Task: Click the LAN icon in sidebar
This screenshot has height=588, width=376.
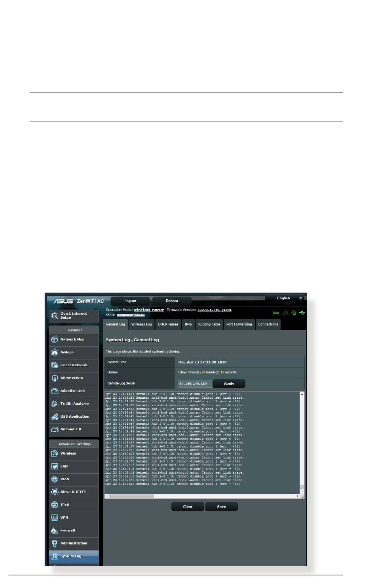Action: click(55, 466)
